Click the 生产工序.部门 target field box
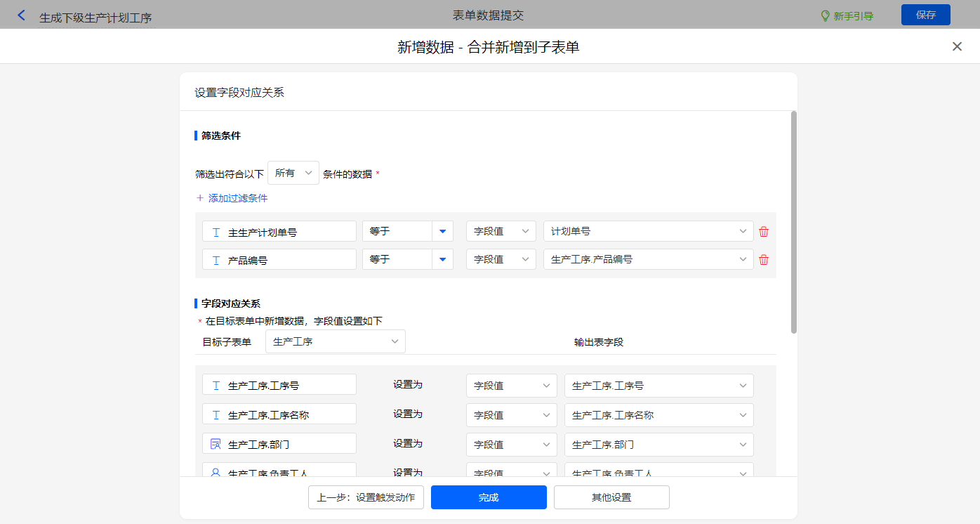 (x=279, y=444)
